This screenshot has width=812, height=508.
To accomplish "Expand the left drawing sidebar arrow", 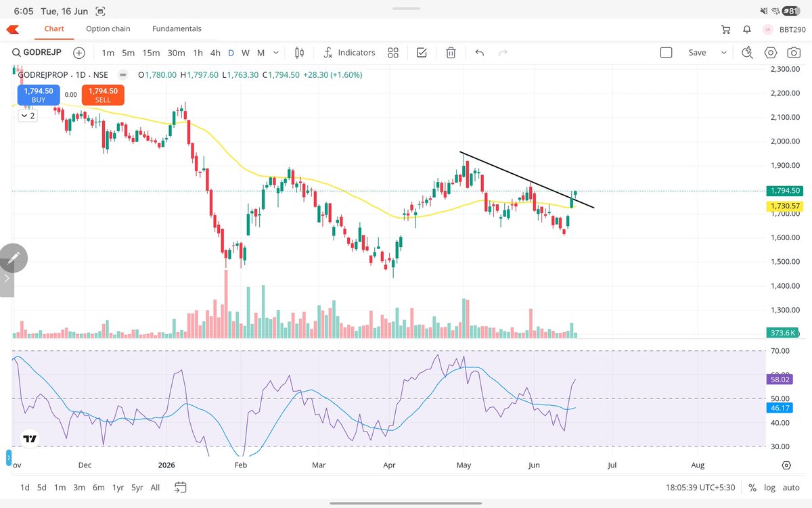I will point(6,278).
